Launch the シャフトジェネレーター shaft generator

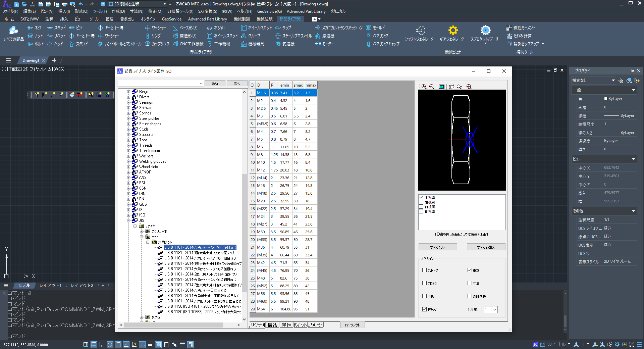(420, 34)
